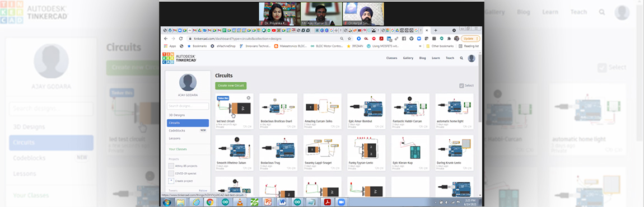
Task: Open the Bodacious Bruticus-Inari circuit thumbnail
Action: pos(278,106)
